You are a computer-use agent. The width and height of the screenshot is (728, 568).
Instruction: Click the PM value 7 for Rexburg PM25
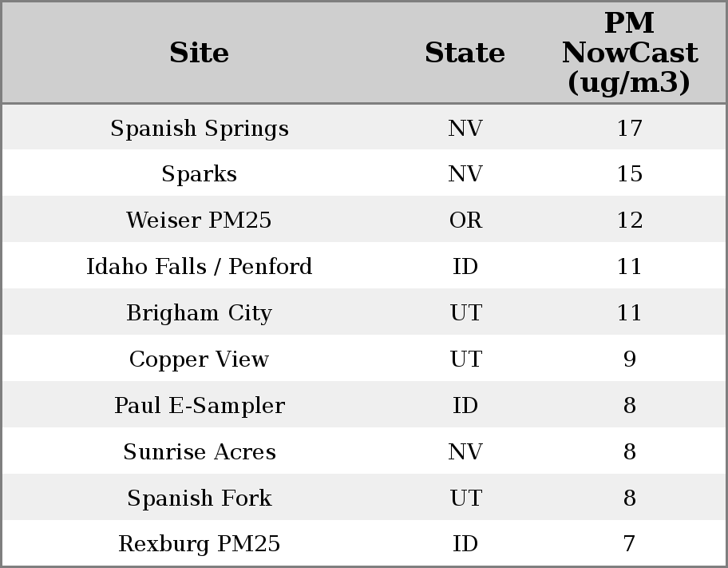[629, 544]
